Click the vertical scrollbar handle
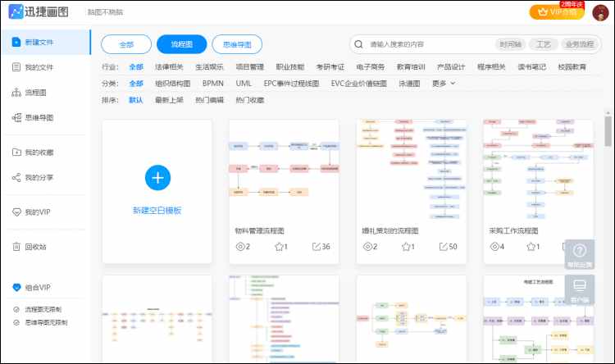615x364 pixels. coord(608,131)
